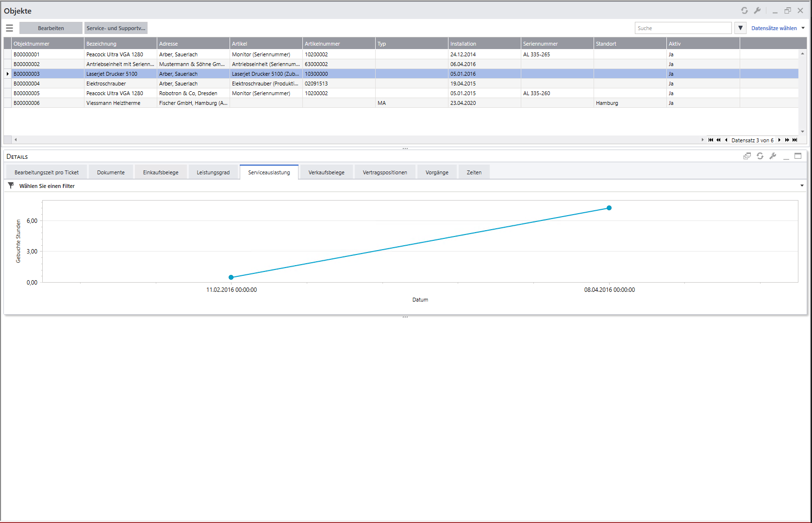Expand the Datensätze wählen dropdown

803,28
